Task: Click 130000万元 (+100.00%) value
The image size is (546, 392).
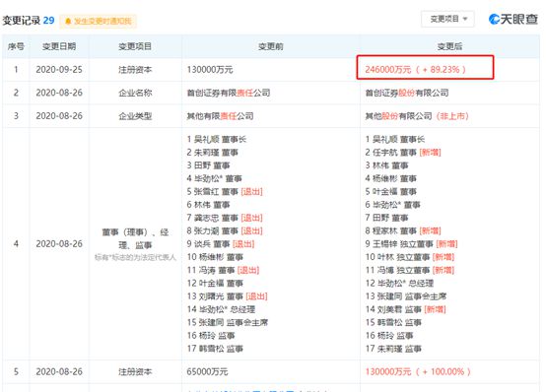Action: [418, 371]
